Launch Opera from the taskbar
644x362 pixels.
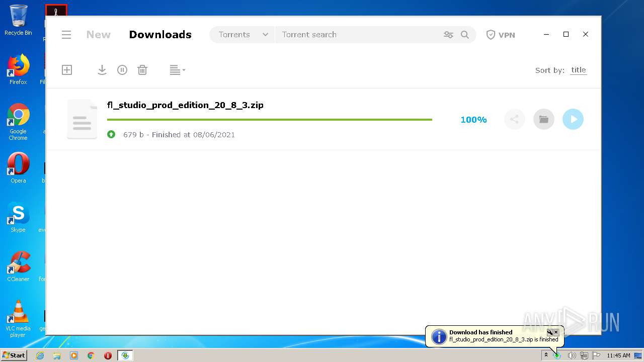(x=108, y=355)
